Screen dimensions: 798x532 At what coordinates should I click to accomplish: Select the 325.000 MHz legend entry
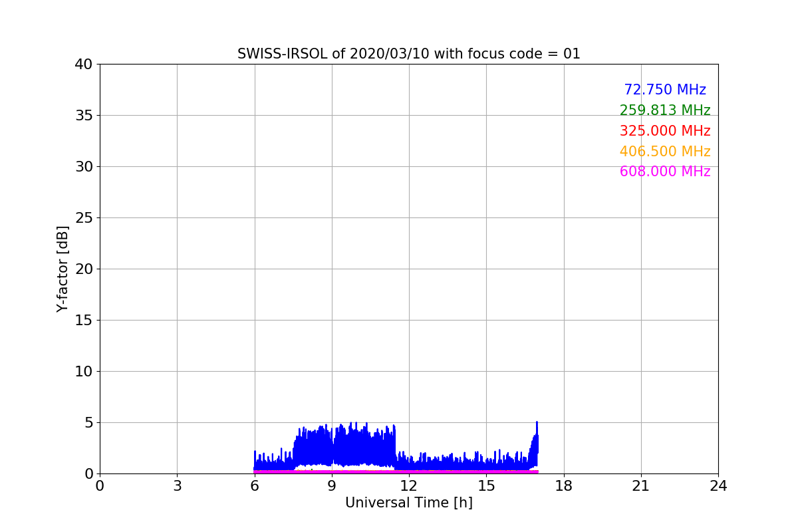click(665, 131)
